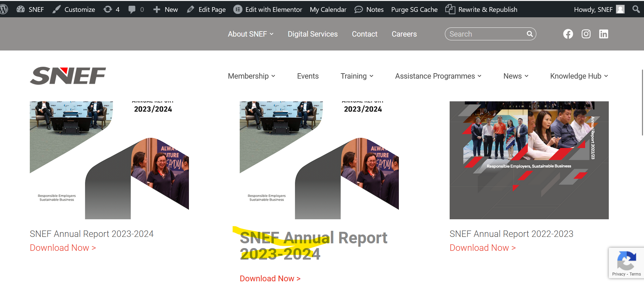Click the admin bar search magnifier

click(636, 9)
